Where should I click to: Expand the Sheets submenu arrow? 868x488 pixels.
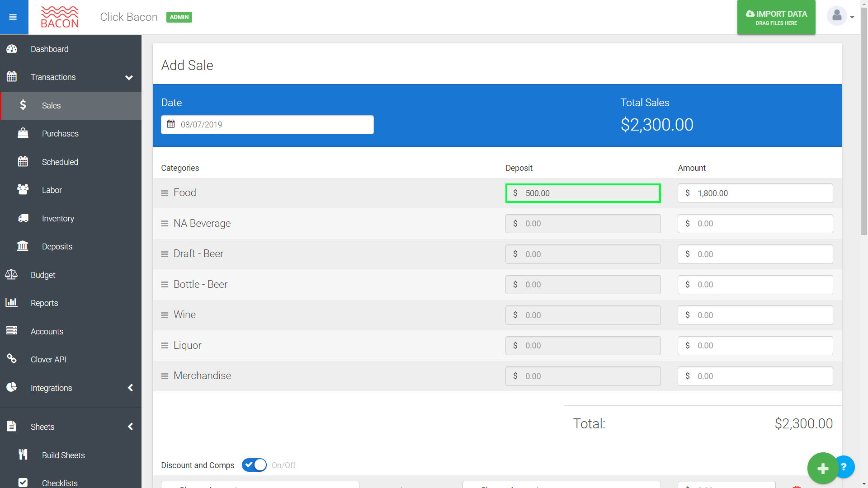coord(130,427)
